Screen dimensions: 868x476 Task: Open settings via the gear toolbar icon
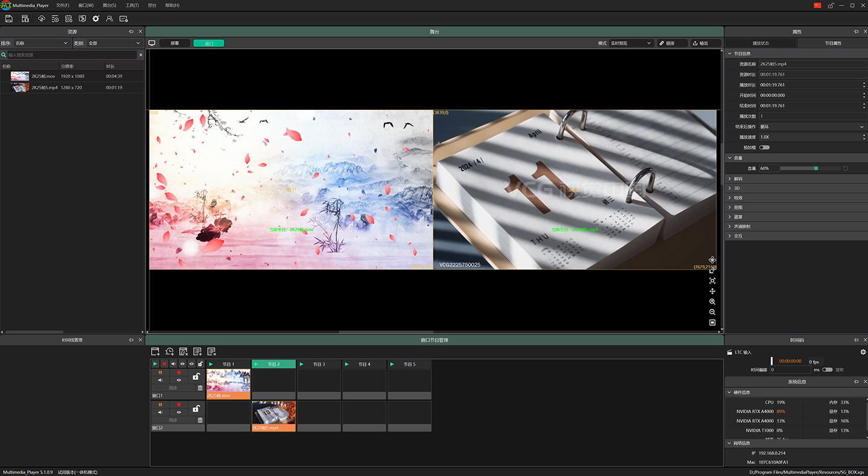(x=95, y=19)
